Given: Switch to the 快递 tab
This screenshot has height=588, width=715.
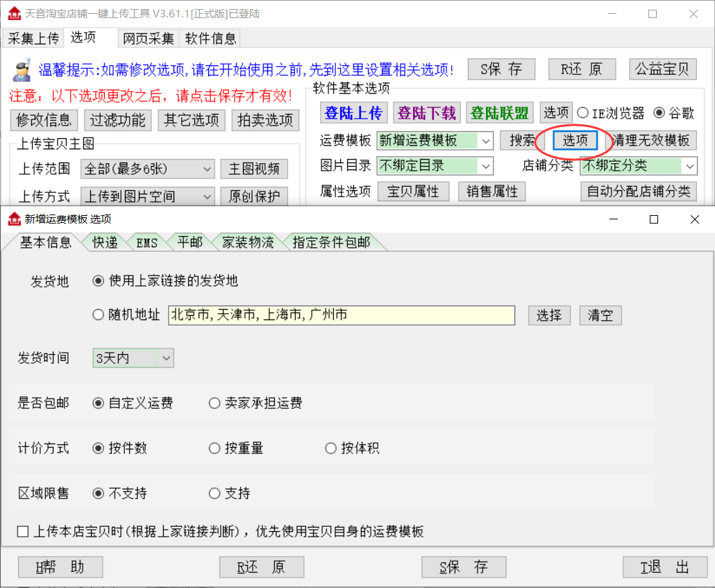Looking at the screenshot, I should point(106,242).
